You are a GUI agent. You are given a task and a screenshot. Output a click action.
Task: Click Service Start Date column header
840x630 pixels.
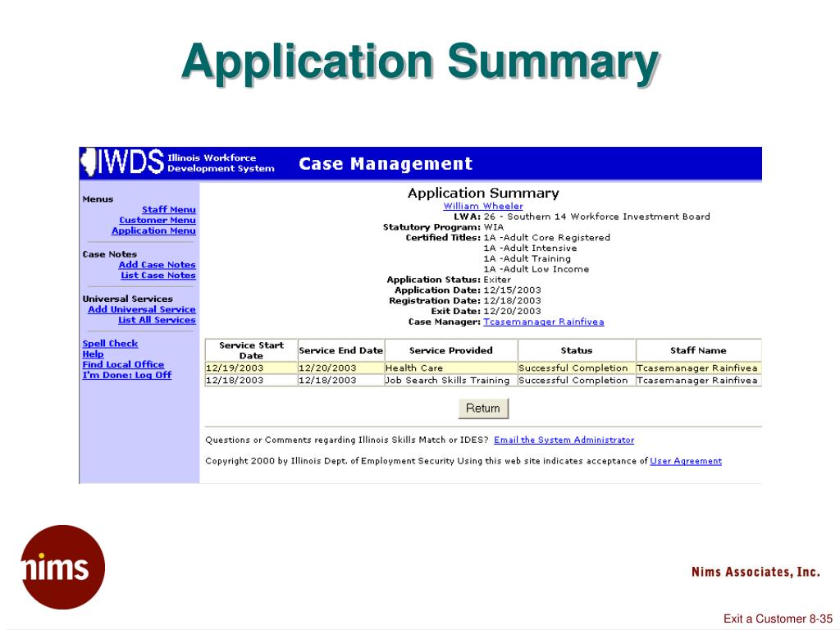coord(251,350)
